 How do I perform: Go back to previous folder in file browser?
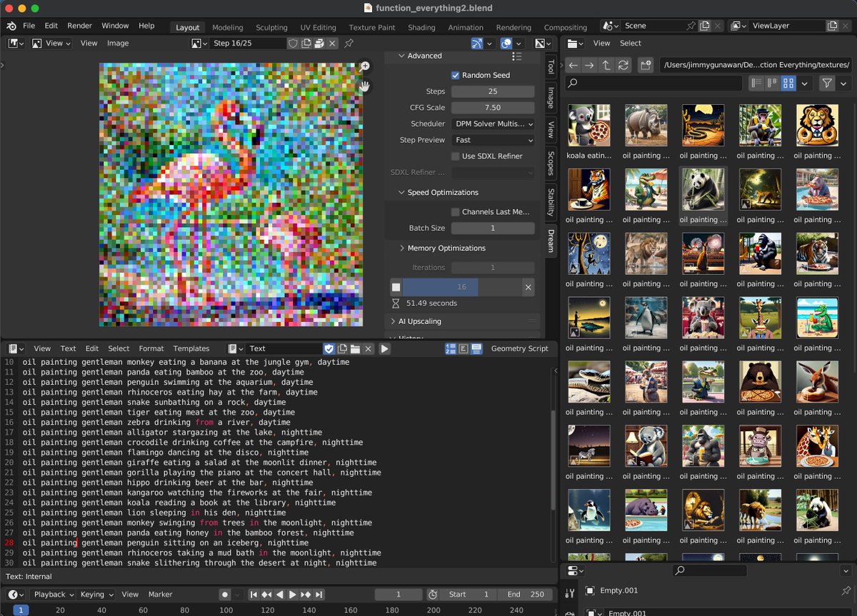(x=573, y=65)
